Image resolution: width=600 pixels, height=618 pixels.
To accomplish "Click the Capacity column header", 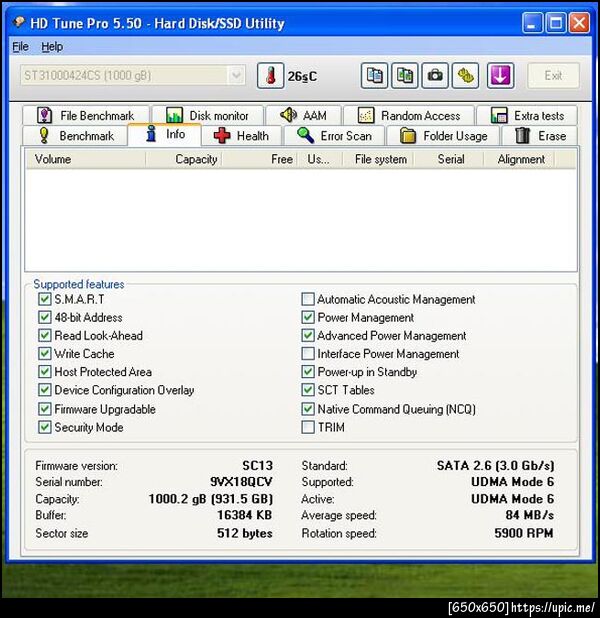I will (183, 159).
